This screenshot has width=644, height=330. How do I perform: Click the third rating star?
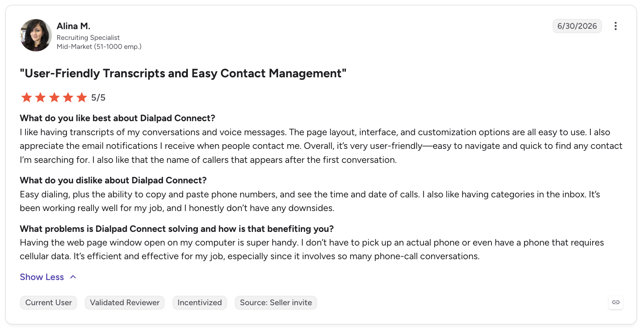[x=54, y=97]
